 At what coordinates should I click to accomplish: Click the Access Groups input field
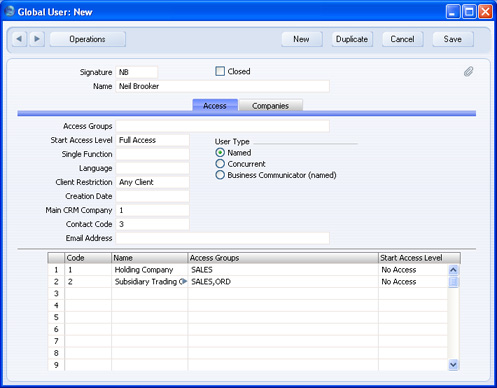tap(222, 126)
